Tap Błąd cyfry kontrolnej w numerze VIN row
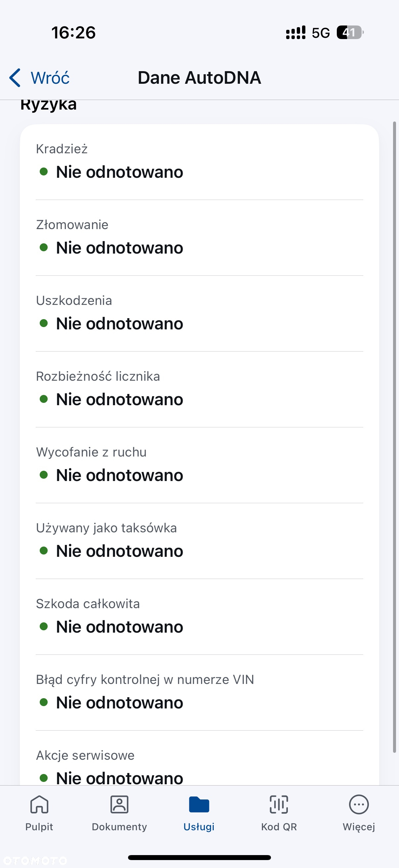Image resolution: width=399 pixels, height=868 pixels. [199, 693]
